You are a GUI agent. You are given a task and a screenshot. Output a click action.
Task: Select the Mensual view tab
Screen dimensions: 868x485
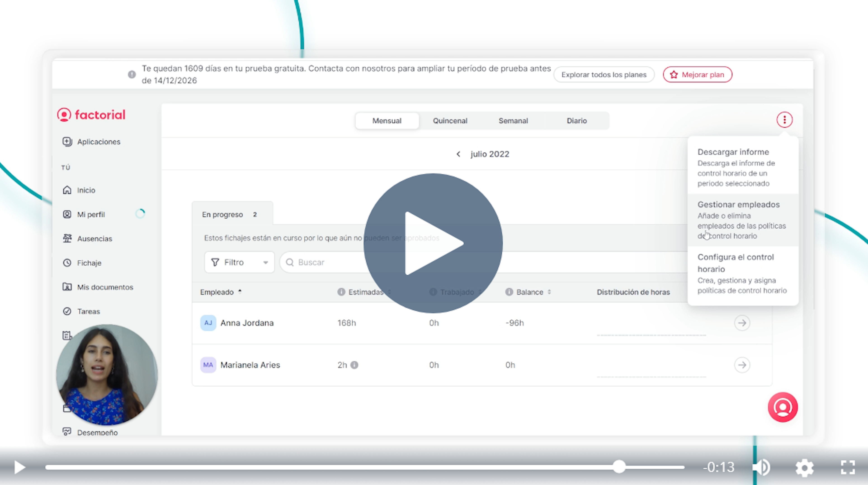387,121
